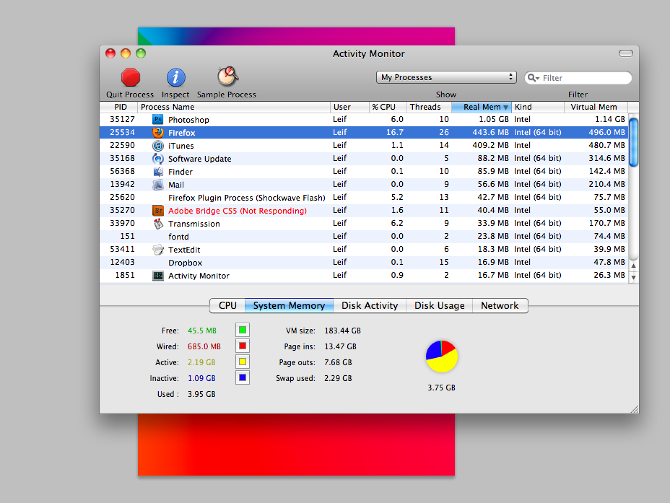Click the Transmission icon in the list
Image resolution: width=670 pixels, height=503 pixels.
pos(158,224)
